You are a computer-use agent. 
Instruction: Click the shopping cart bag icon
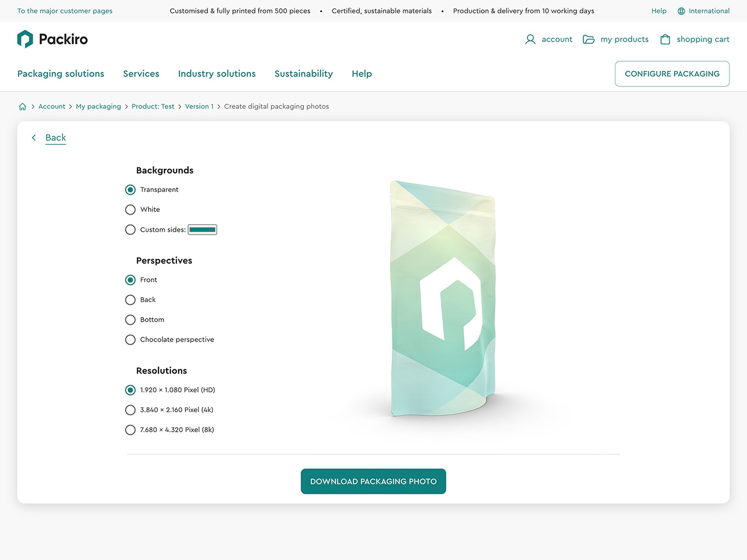coord(665,40)
